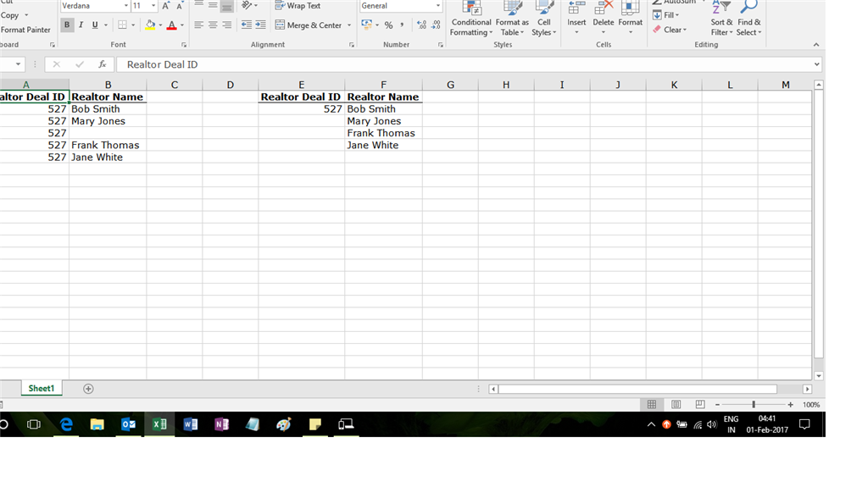Click Copy in the Clipboard group
868x487 pixels.
click(x=9, y=15)
